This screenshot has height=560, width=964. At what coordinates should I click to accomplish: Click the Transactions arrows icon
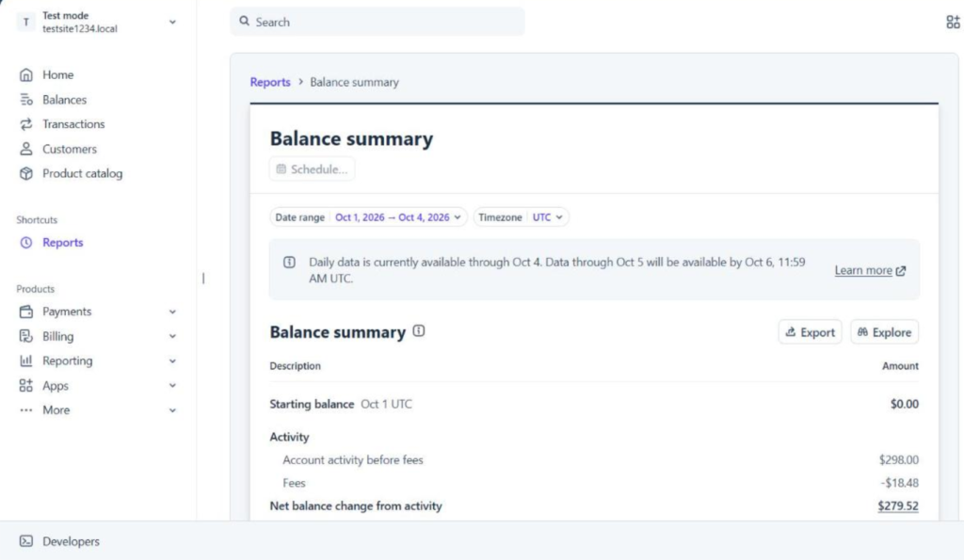tap(25, 124)
